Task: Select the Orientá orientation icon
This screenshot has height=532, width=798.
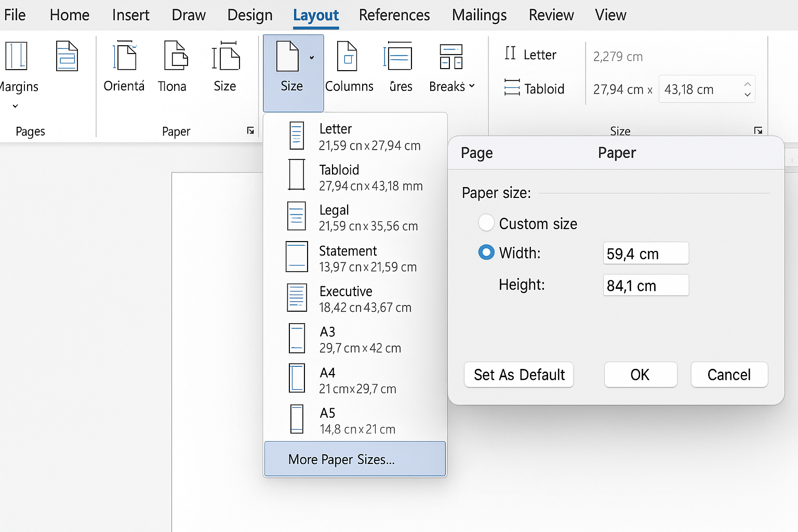Action: (125, 55)
